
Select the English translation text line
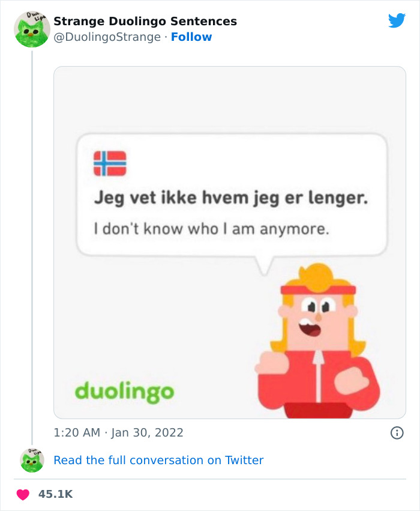212,228
